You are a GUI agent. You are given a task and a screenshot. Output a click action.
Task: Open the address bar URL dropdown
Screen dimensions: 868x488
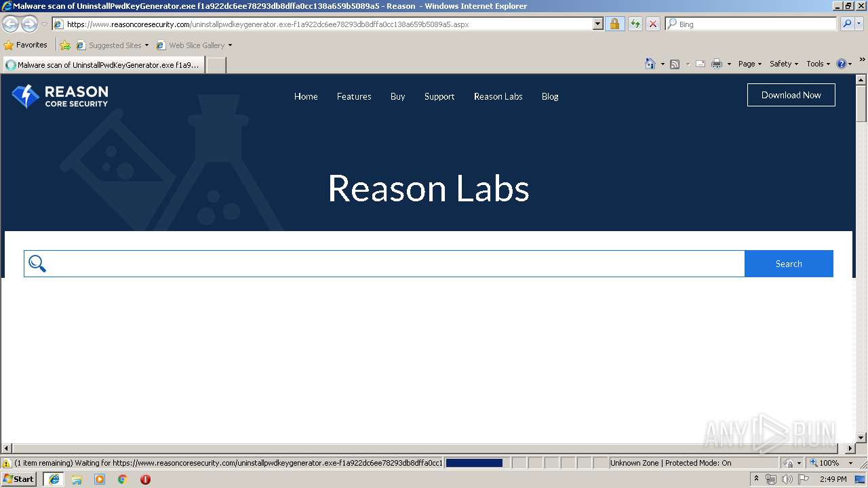(597, 24)
